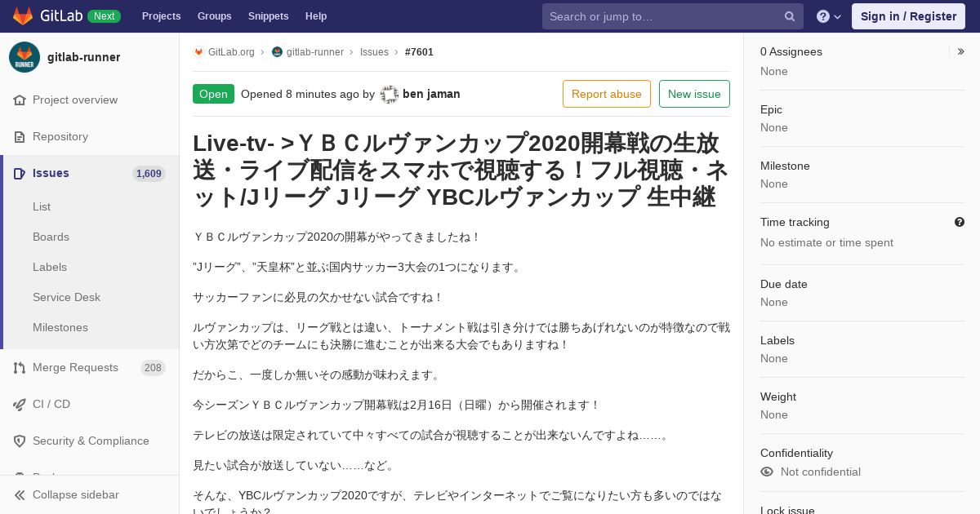The image size is (980, 514).
Task: Click the Time tracking help icon
Action: 960,222
